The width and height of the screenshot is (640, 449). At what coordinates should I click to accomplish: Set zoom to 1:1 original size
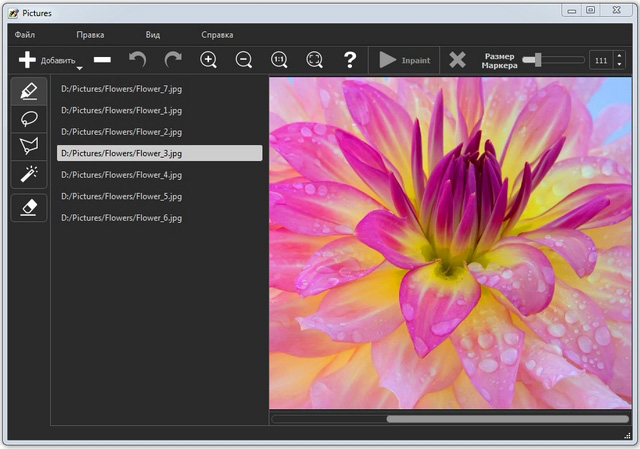point(279,60)
